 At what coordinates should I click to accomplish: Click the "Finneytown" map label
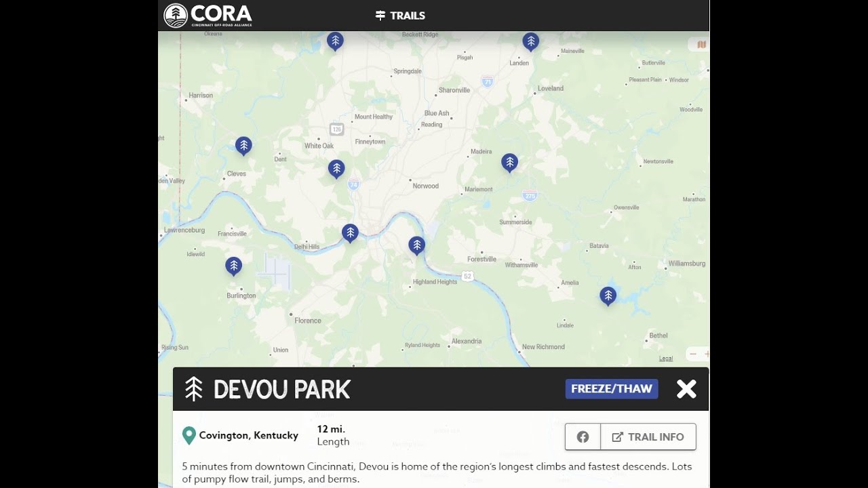point(370,142)
